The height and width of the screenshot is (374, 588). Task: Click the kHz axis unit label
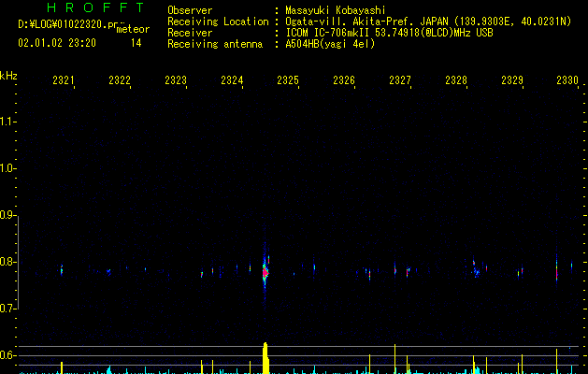8,76
